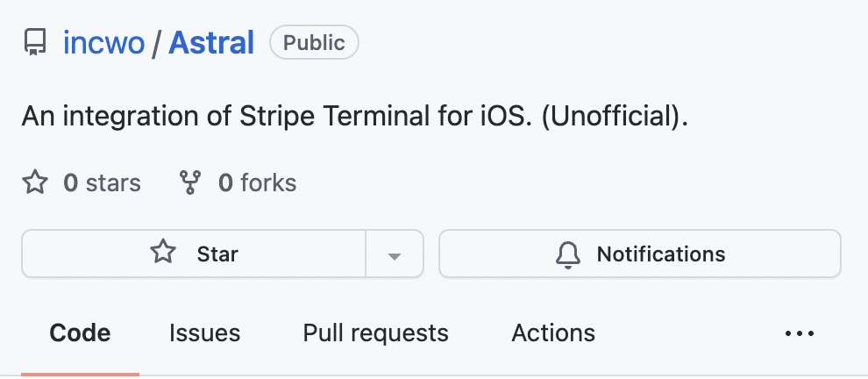Expand the star lists dropdown caret
Image resolution: width=868 pixels, height=379 pixels.
coord(395,254)
